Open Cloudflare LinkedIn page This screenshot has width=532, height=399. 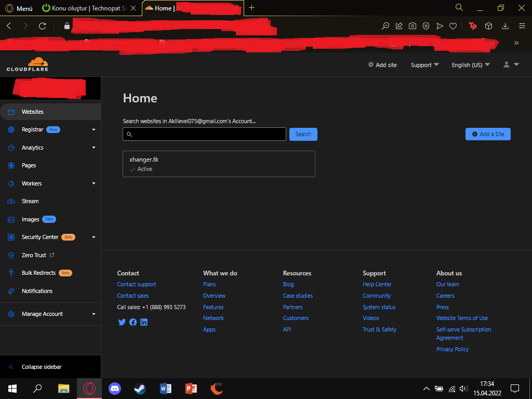tap(144, 322)
